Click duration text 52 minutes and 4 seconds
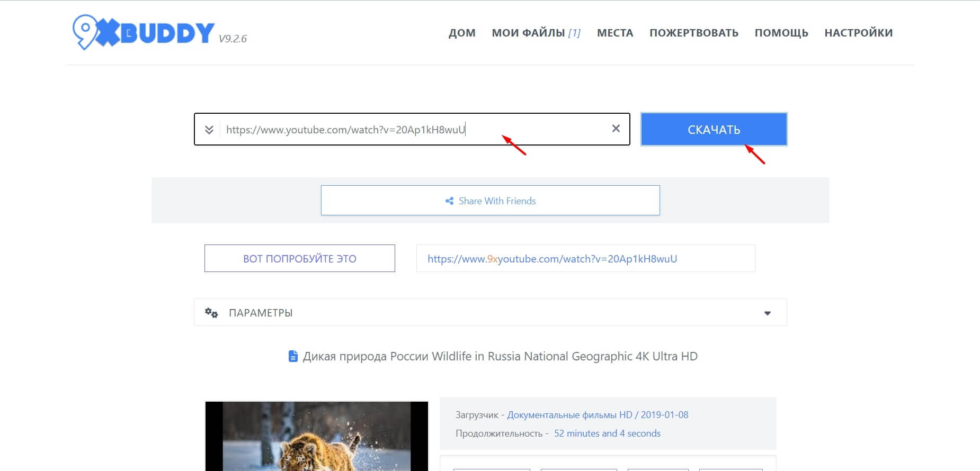 pos(607,433)
